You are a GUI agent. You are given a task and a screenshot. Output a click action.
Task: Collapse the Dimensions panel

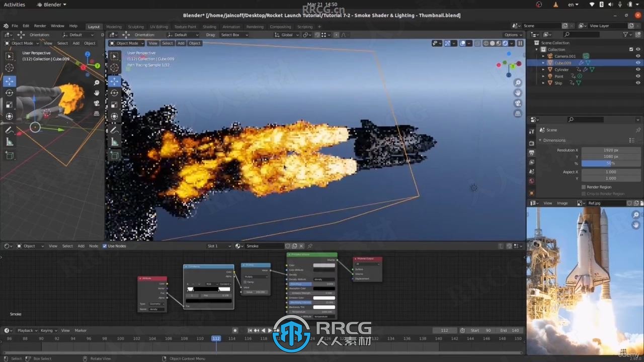540,140
